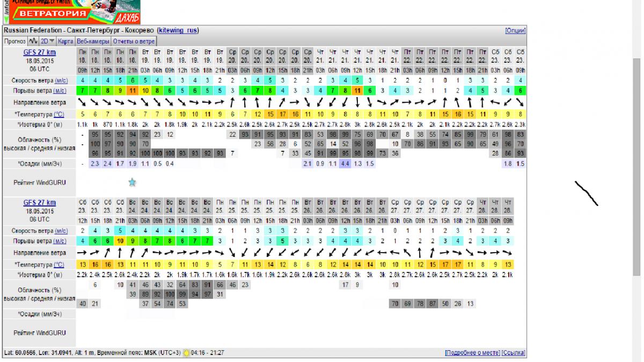Switch to the Карта tab

pos(65,41)
